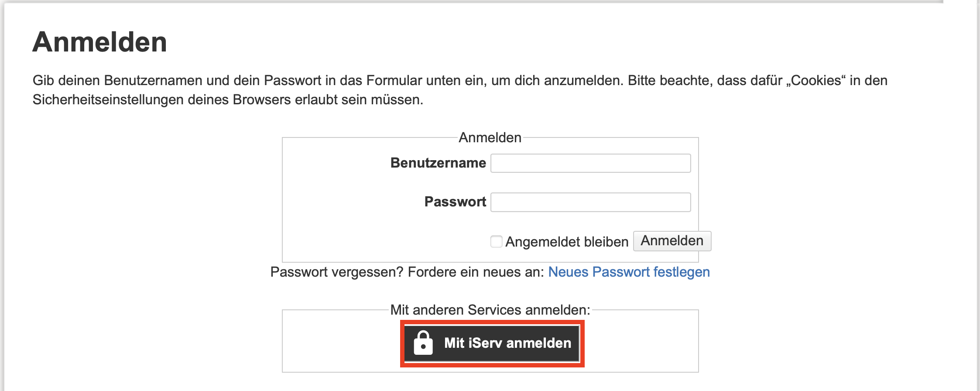This screenshot has height=391, width=980.
Task: Submit the form with the Anmelden button
Action: coord(672,241)
